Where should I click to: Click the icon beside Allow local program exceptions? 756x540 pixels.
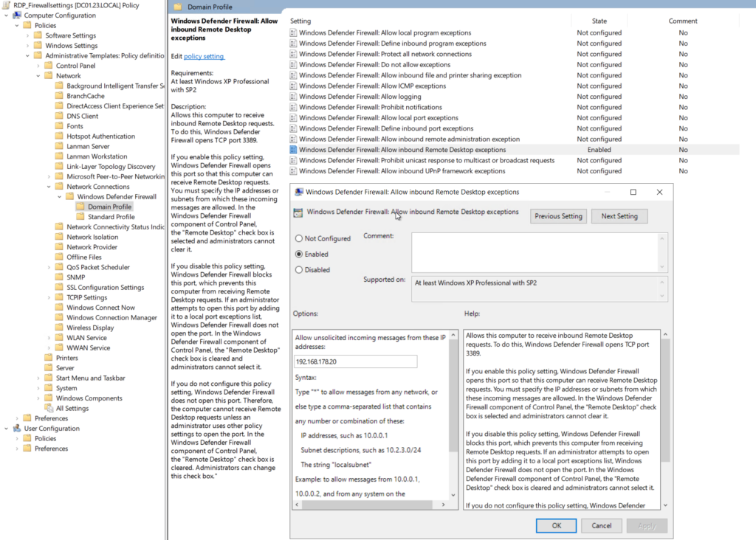pos(293,32)
